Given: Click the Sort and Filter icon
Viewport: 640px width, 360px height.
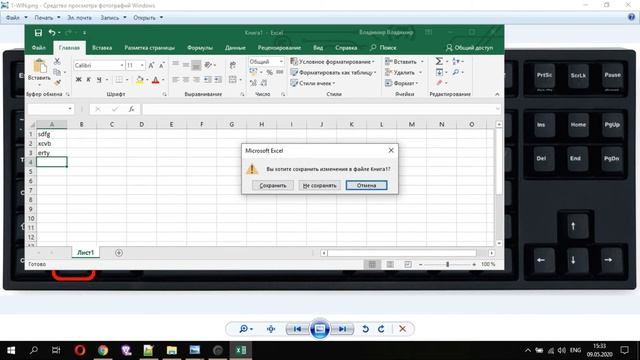Looking at the screenshot, I should click(x=456, y=61).
